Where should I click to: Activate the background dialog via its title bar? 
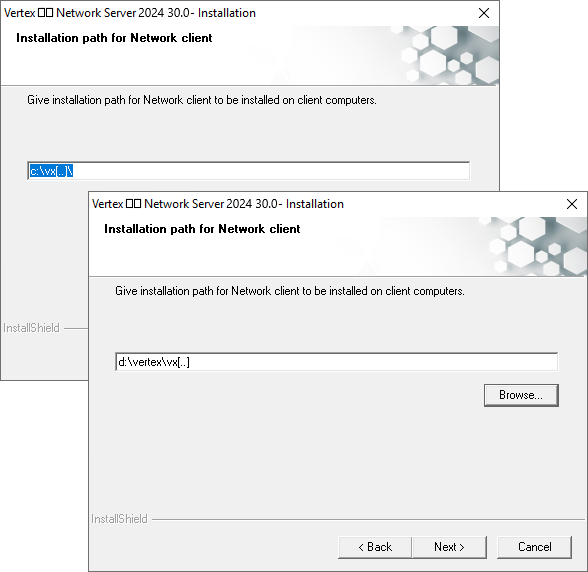(130, 13)
